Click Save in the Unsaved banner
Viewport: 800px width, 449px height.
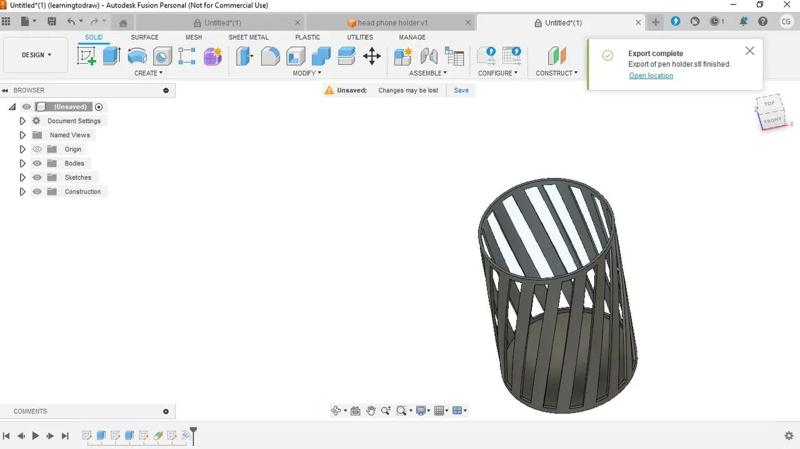(461, 90)
